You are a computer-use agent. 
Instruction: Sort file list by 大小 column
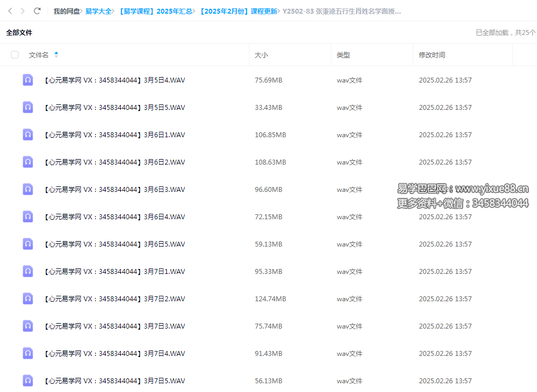[x=261, y=55]
